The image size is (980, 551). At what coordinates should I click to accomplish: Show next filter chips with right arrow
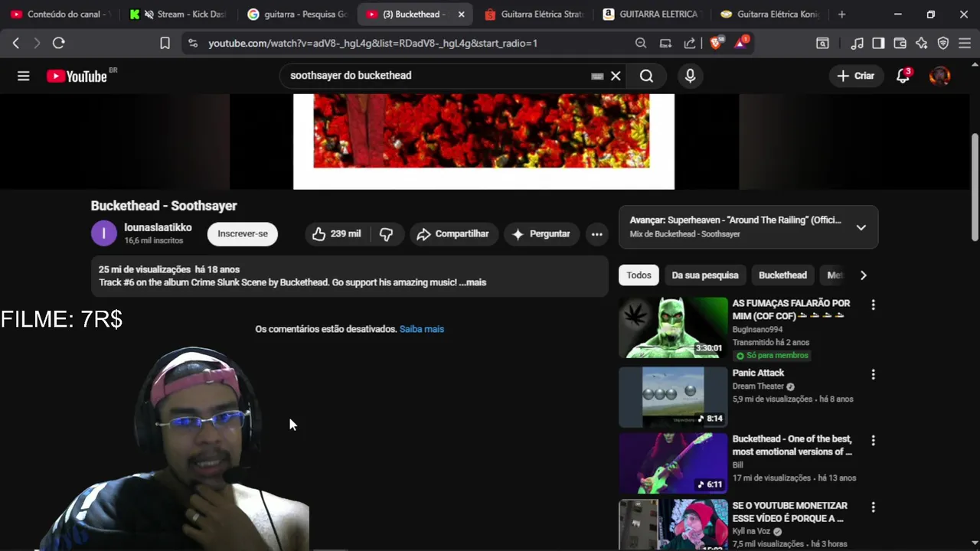[863, 275]
